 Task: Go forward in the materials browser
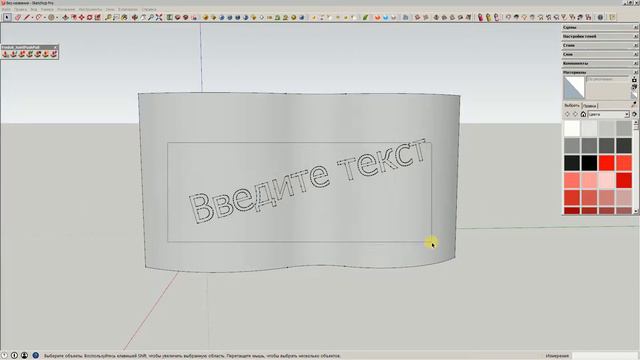point(576,114)
